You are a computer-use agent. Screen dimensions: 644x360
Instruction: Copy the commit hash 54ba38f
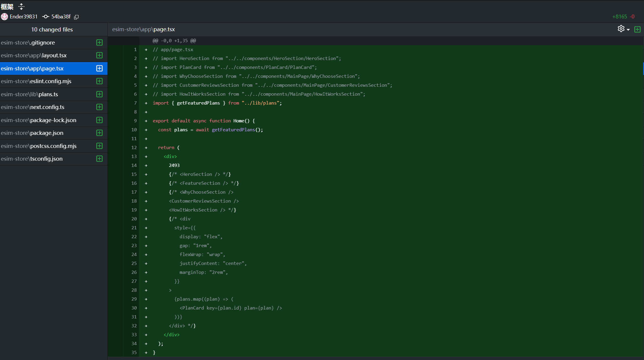pos(76,17)
